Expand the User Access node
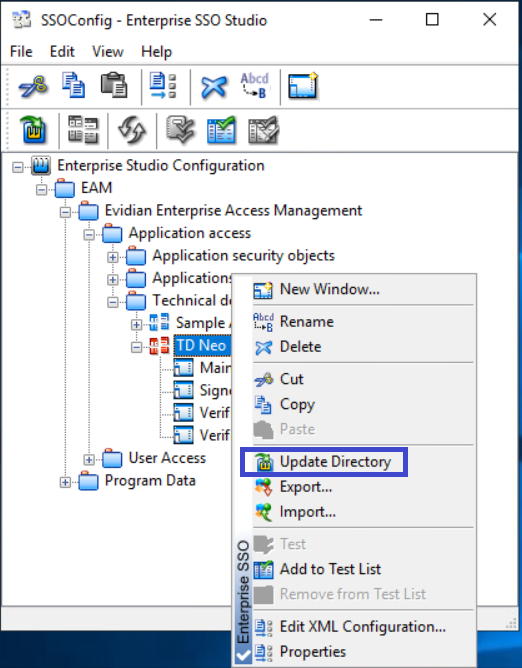Screen dimensions: 522x668 (x=89, y=460)
